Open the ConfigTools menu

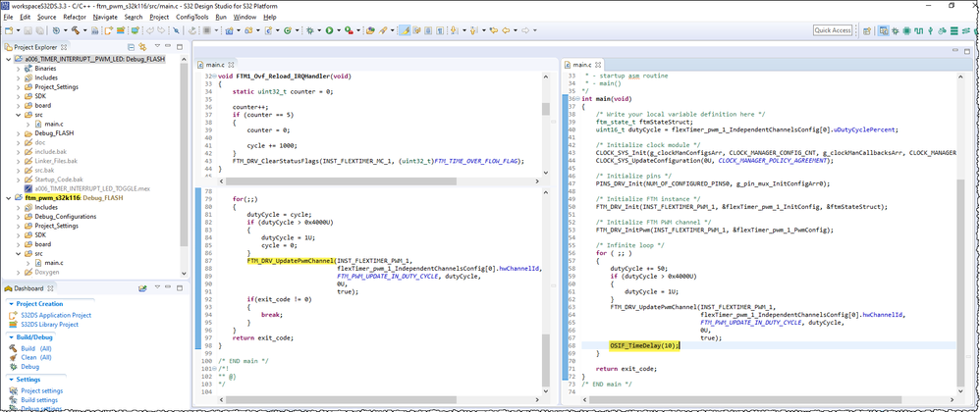pyautogui.click(x=191, y=17)
